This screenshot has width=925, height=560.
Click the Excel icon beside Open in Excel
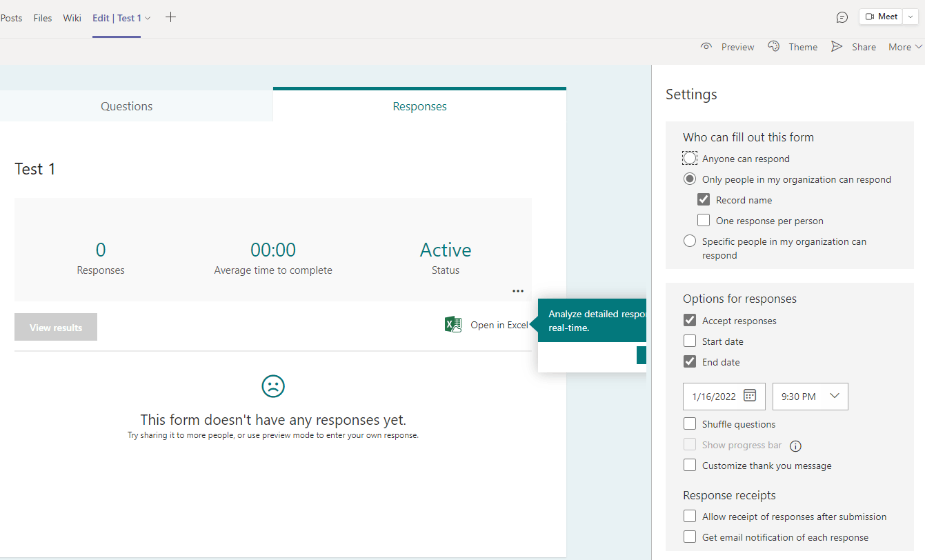point(453,325)
